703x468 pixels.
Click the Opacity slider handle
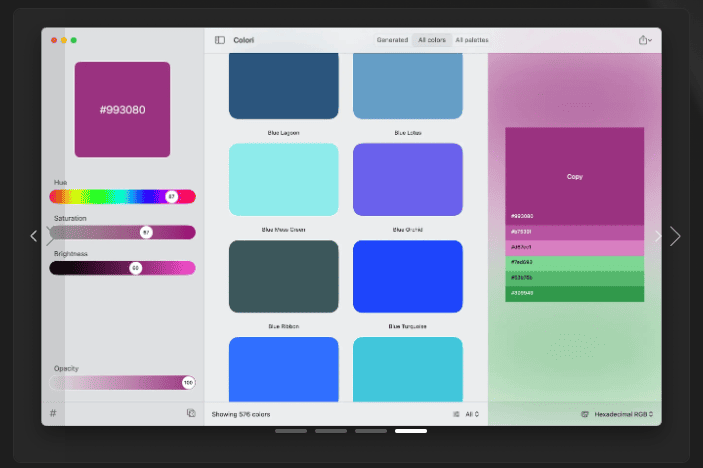point(188,382)
